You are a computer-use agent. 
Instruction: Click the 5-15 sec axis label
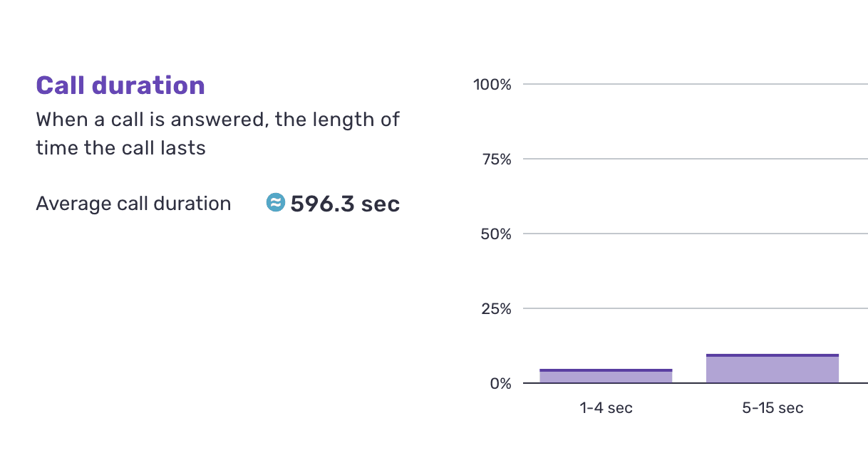(x=773, y=408)
